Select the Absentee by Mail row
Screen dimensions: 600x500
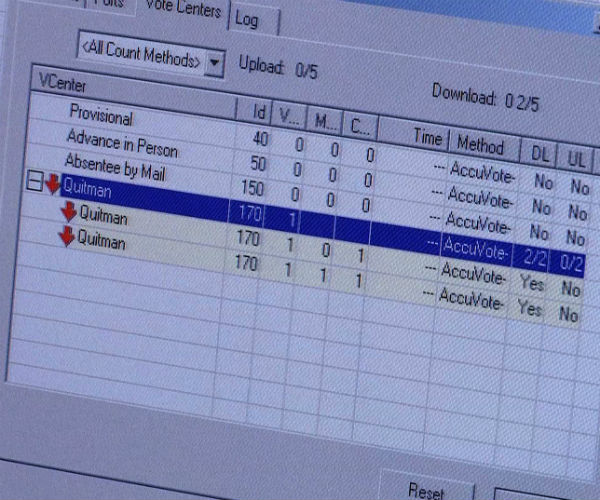click(115, 166)
